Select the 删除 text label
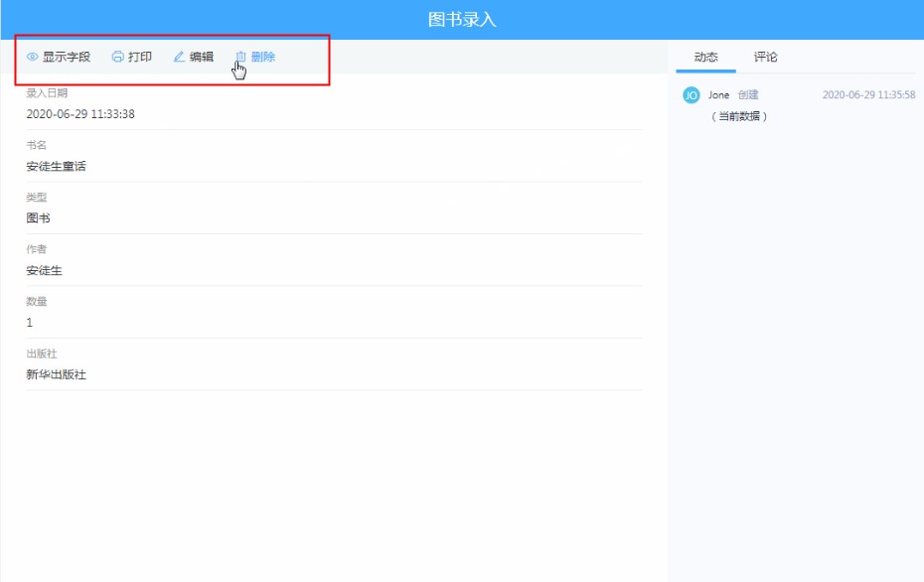Image resolution: width=924 pixels, height=582 pixels. (263, 58)
